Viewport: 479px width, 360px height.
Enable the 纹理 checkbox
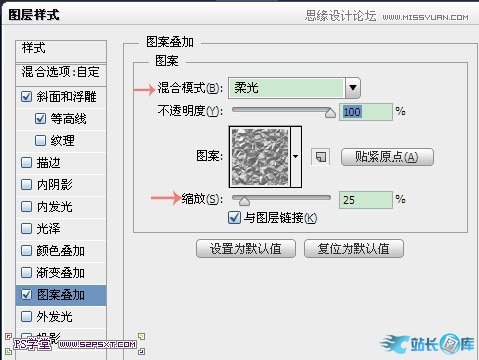click(x=40, y=140)
